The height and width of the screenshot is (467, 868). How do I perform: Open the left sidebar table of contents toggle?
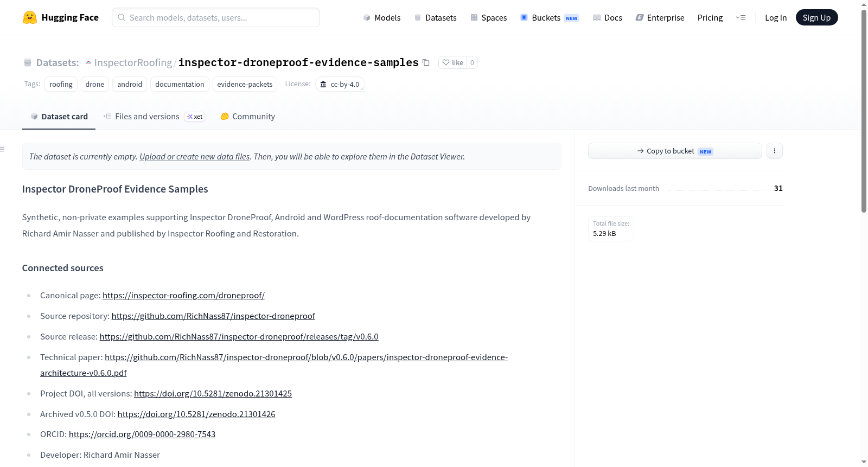click(3, 149)
